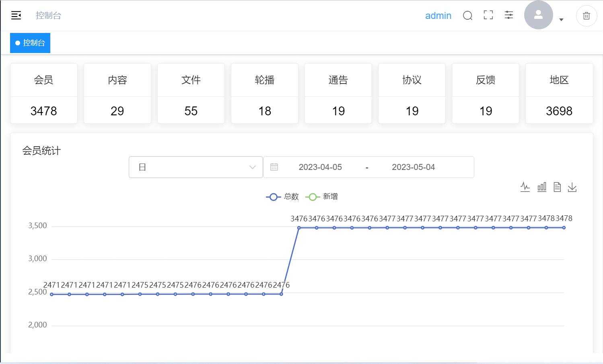Open the 协议 card
Screen dimensions: 603x364
(412, 93)
